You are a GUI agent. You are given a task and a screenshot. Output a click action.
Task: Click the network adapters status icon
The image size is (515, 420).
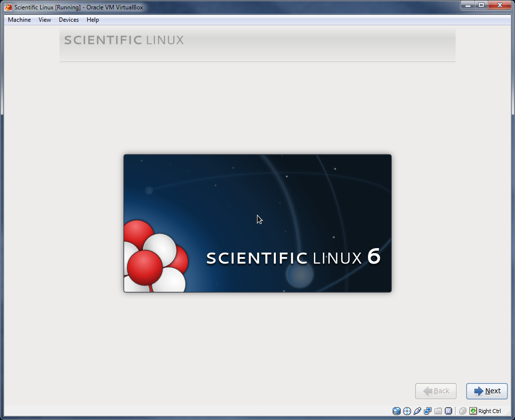click(x=428, y=411)
